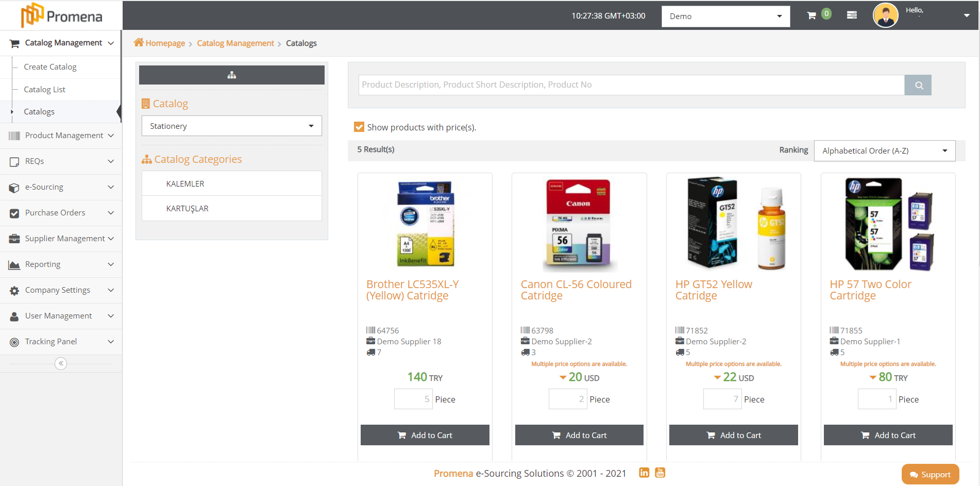Select Catalogs in sidebar
This screenshot has height=486, width=980.
[x=39, y=112]
